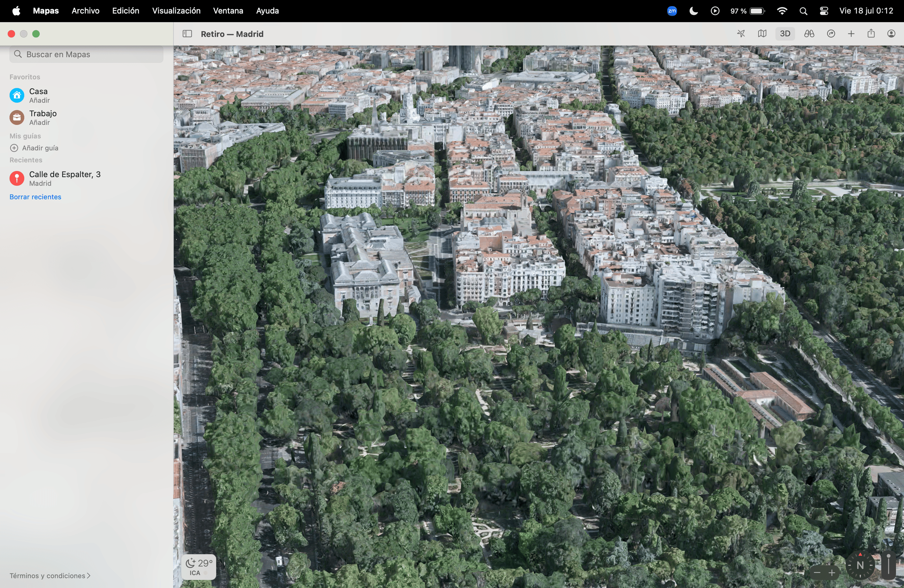Open the add (plus) toolbar menu

851,34
